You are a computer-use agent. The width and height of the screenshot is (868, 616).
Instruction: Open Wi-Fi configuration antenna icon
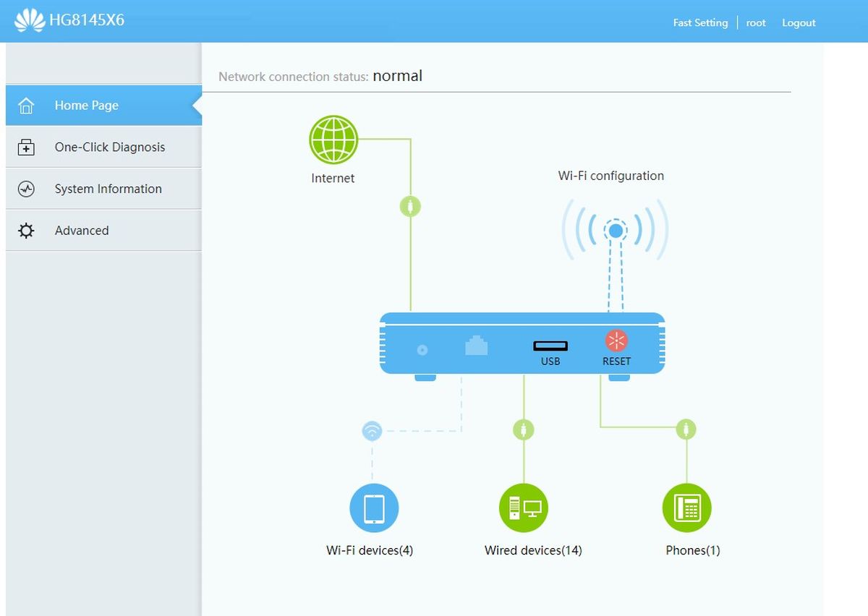(615, 231)
